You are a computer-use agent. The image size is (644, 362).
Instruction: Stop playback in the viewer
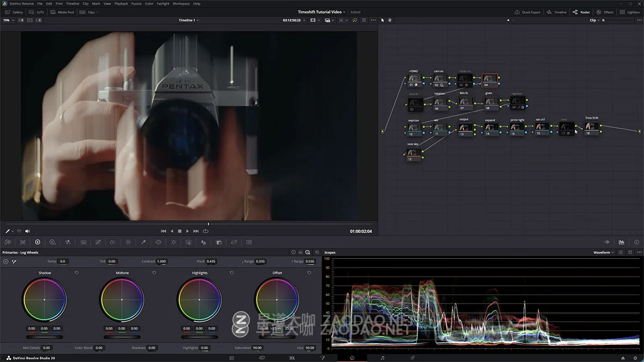179,231
